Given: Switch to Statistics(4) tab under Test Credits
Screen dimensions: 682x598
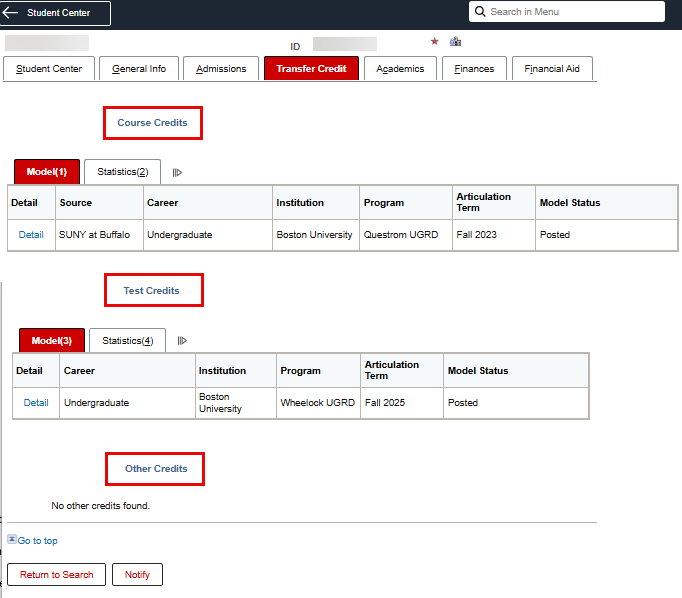Looking at the screenshot, I should [127, 341].
